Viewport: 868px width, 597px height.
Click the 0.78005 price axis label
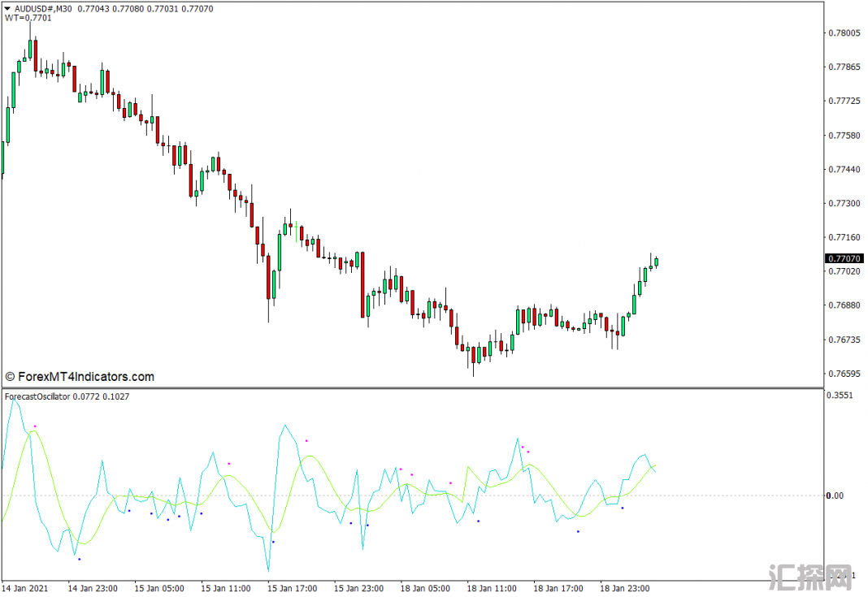pos(844,33)
